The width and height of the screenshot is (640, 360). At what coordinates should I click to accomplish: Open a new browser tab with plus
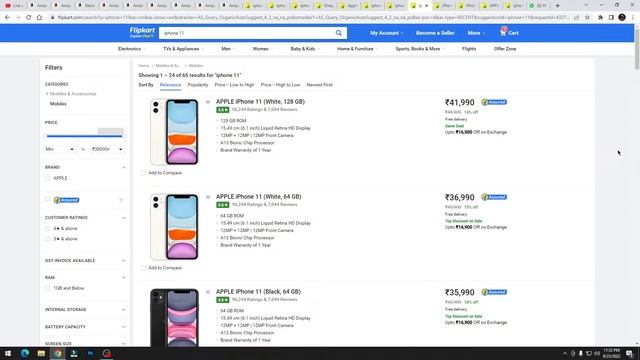(x=558, y=6)
